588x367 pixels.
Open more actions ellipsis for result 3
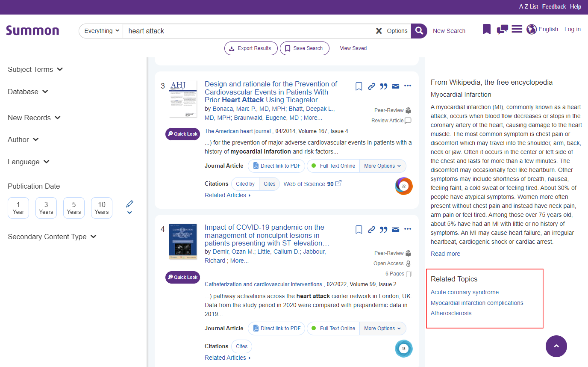click(x=408, y=86)
